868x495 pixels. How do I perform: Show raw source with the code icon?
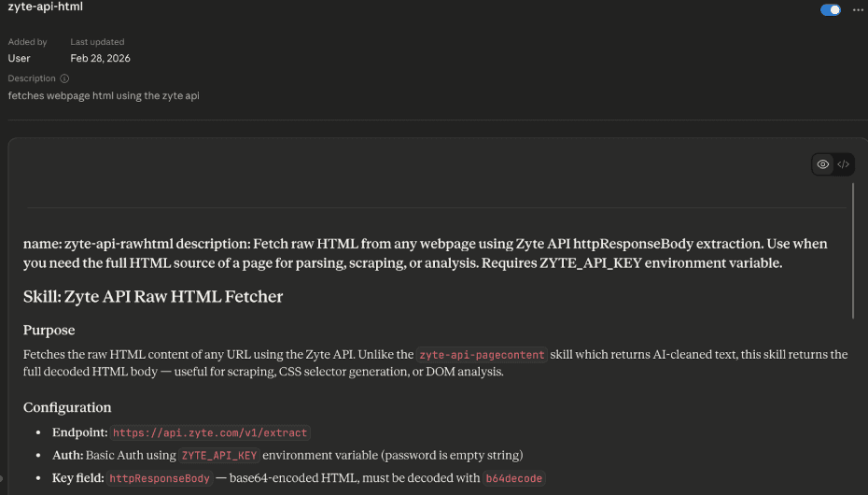(843, 164)
